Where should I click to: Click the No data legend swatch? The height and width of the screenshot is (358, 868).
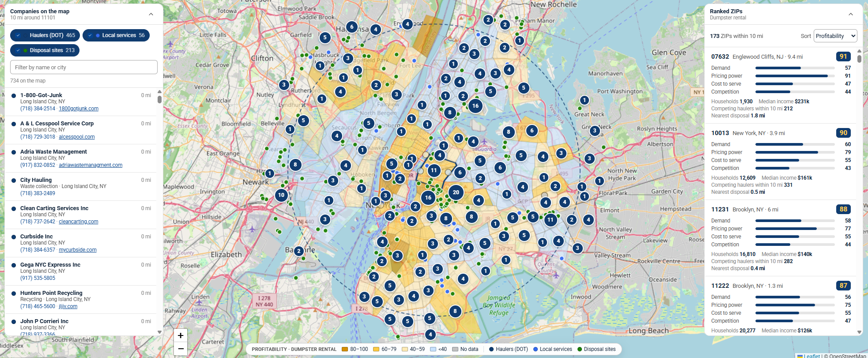[x=455, y=349]
